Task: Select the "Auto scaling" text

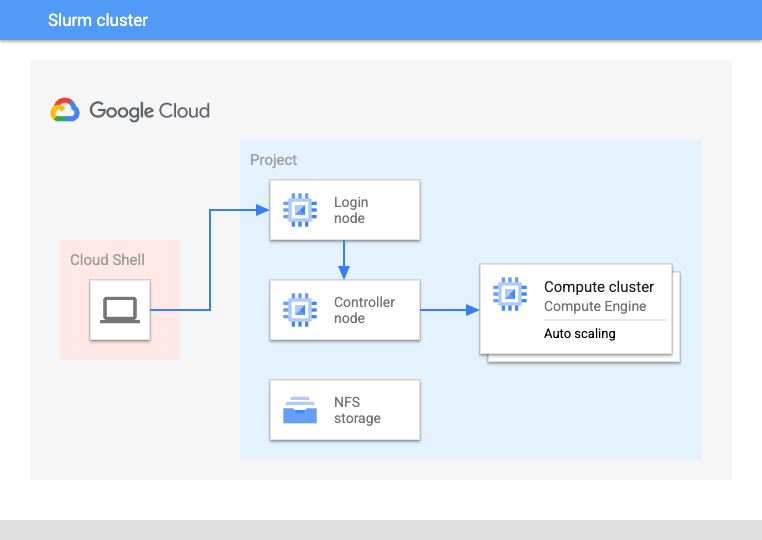Action: 579,334
